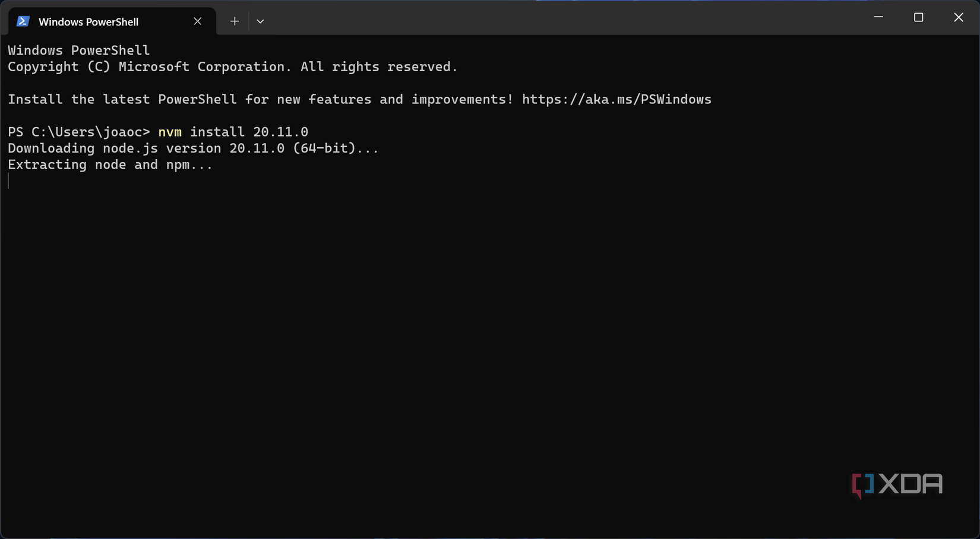This screenshot has width=980, height=539.
Task: Click the blue PowerShell logo in the tab bar
Action: click(x=22, y=21)
